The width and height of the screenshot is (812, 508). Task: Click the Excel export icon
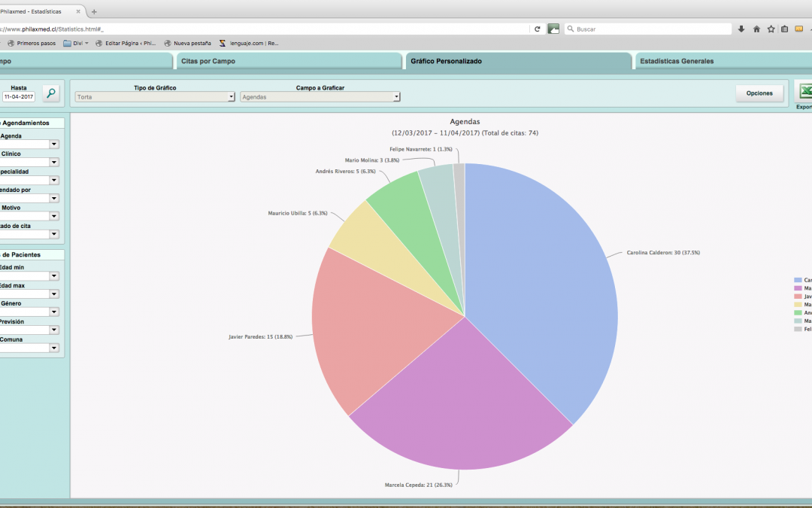point(804,91)
